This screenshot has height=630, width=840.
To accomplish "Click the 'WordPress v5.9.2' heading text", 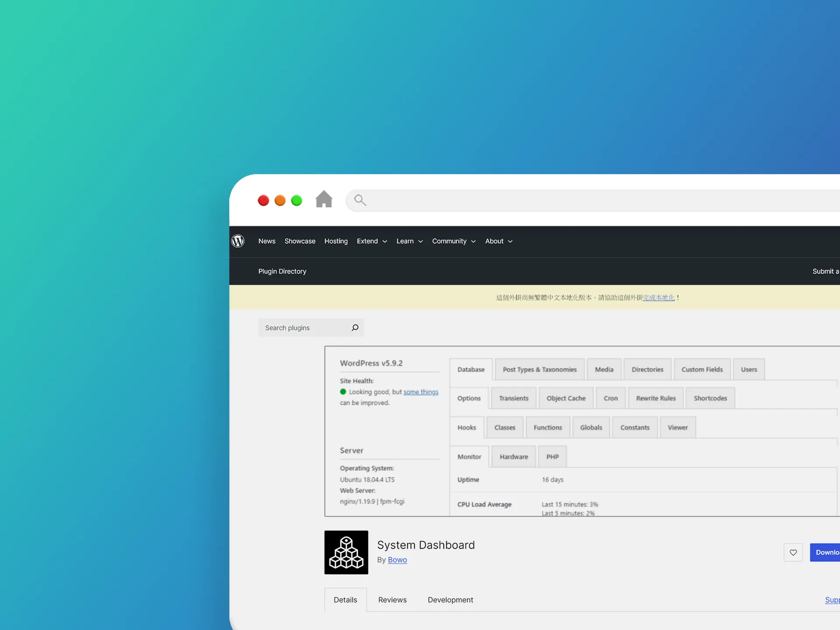I will 371,363.
